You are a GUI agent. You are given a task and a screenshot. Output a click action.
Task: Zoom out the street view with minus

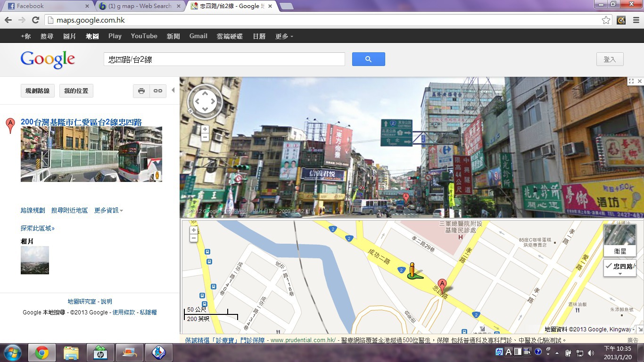click(205, 137)
